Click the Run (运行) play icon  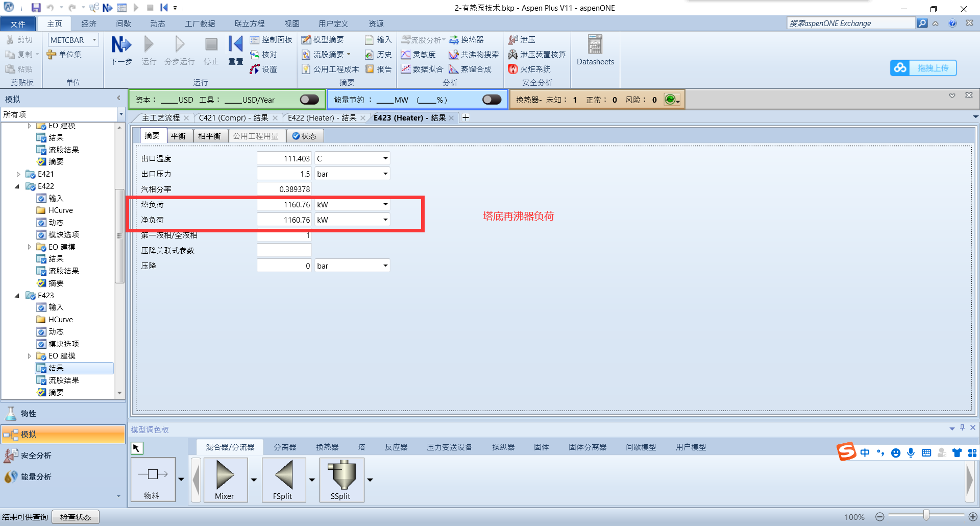pyautogui.click(x=149, y=44)
